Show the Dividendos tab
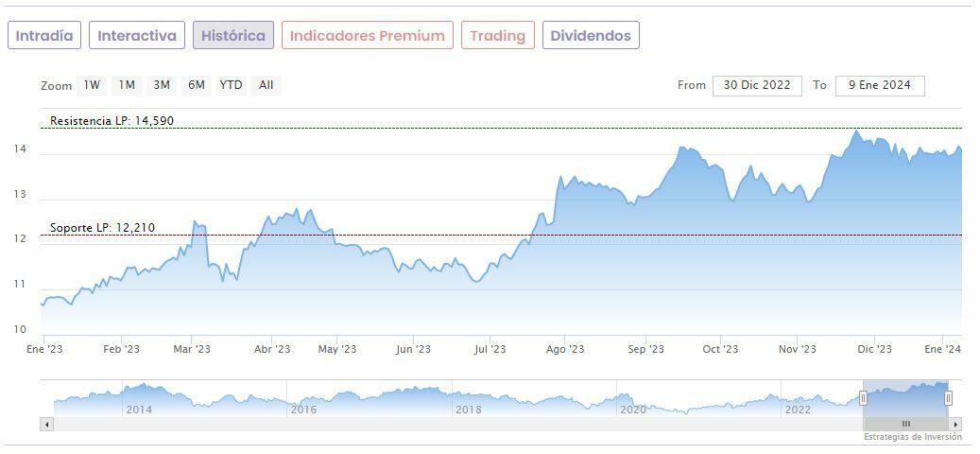Viewport: 980px width, 454px height. coord(591,36)
